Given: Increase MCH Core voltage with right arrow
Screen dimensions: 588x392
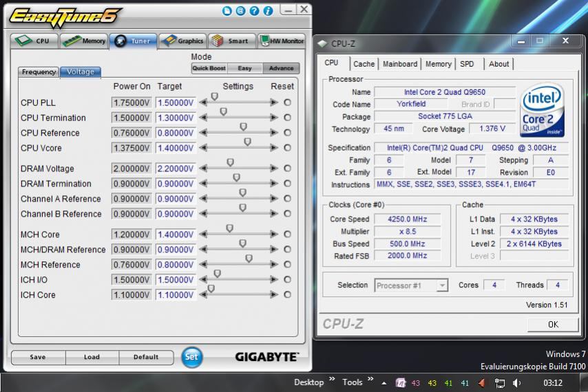Looking at the screenshot, I should (274, 235).
